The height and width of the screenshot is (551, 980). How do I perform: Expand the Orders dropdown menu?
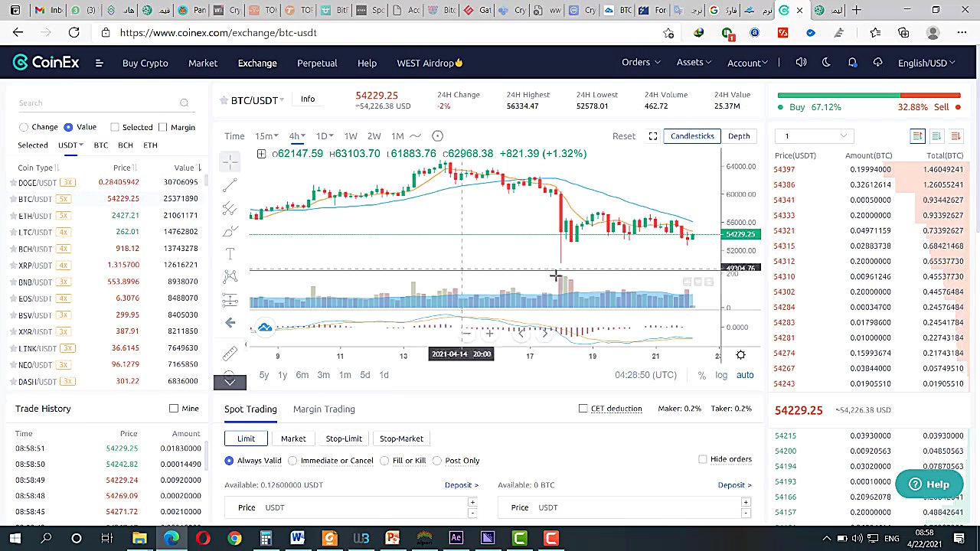pyautogui.click(x=641, y=63)
